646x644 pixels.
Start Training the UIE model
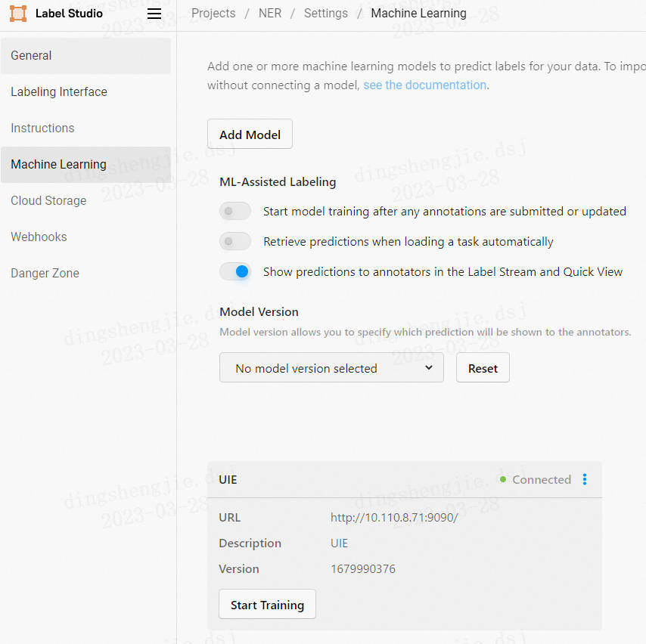(267, 605)
